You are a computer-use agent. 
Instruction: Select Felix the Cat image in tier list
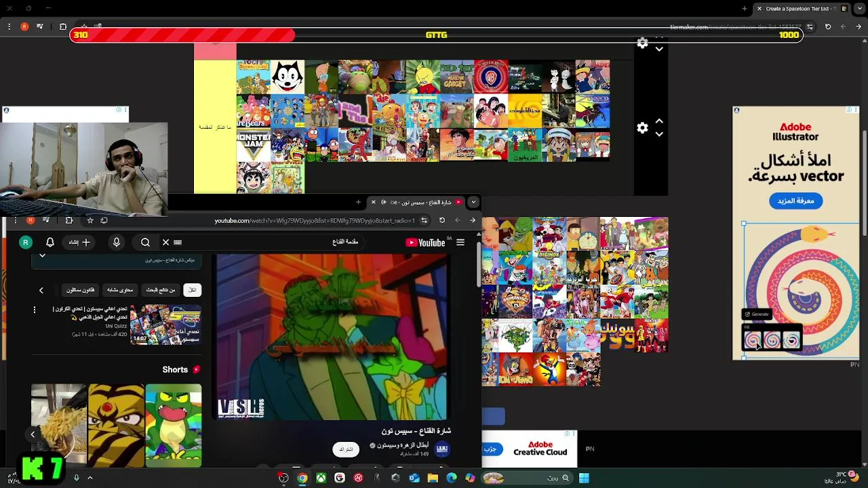(288, 77)
